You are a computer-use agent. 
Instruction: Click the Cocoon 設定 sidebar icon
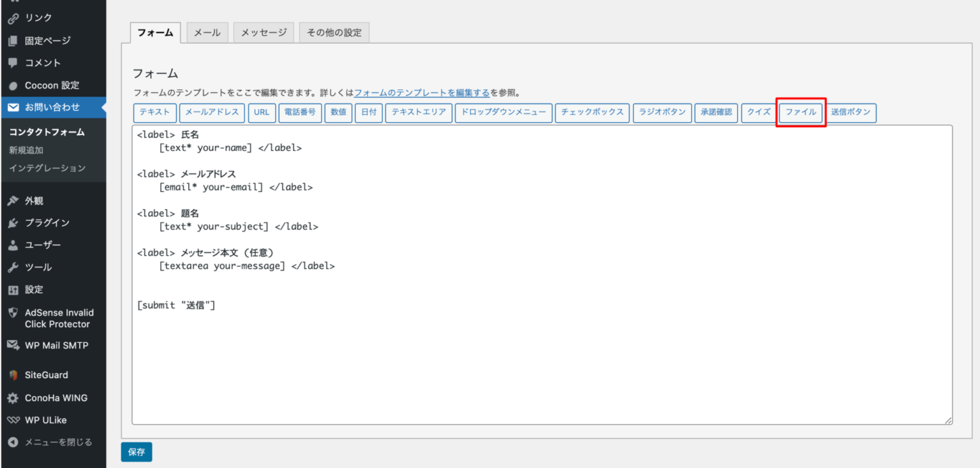13,85
